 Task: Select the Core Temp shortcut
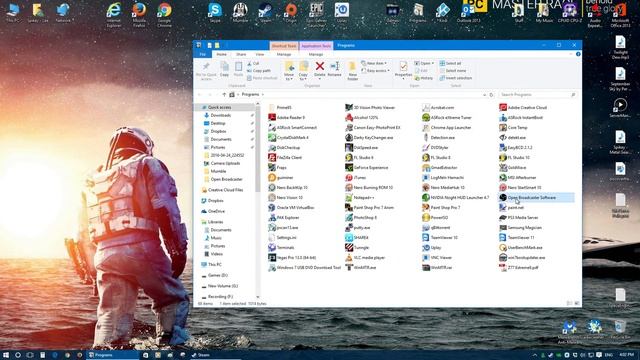[x=513, y=127]
